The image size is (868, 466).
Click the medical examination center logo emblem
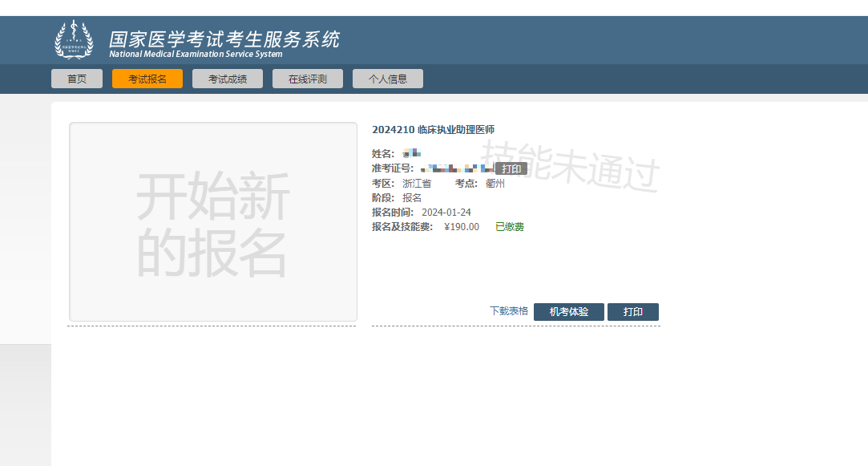pos(73,40)
